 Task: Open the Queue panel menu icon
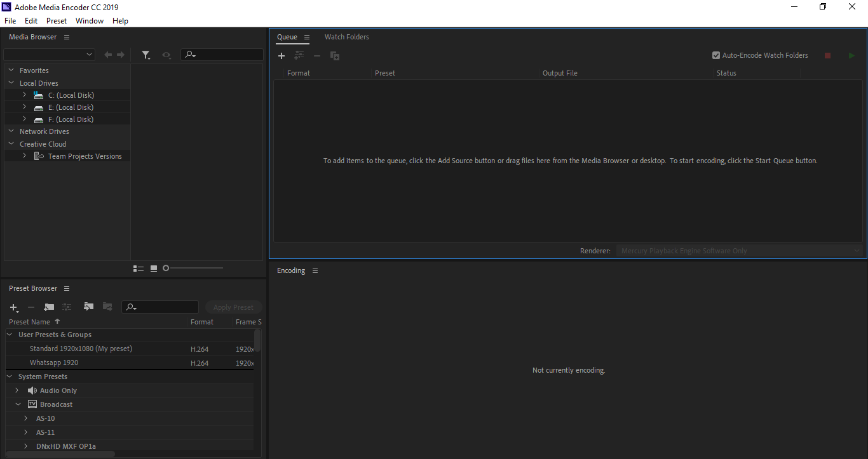coord(307,37)
